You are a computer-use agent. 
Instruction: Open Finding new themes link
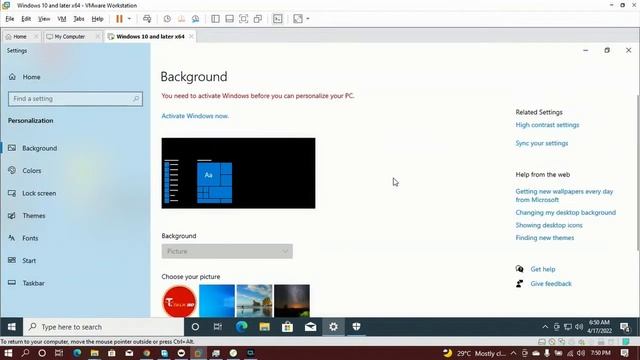(544, 238)
